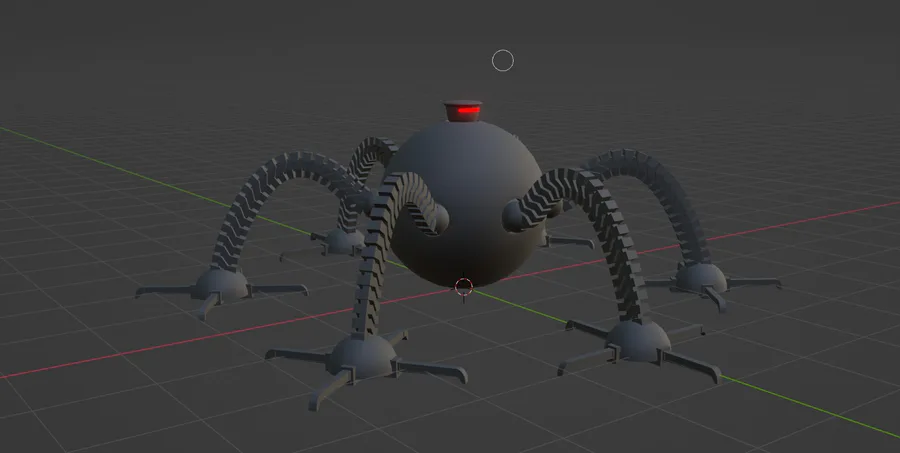Select the front-left leg's dome foot

[363, 356]
